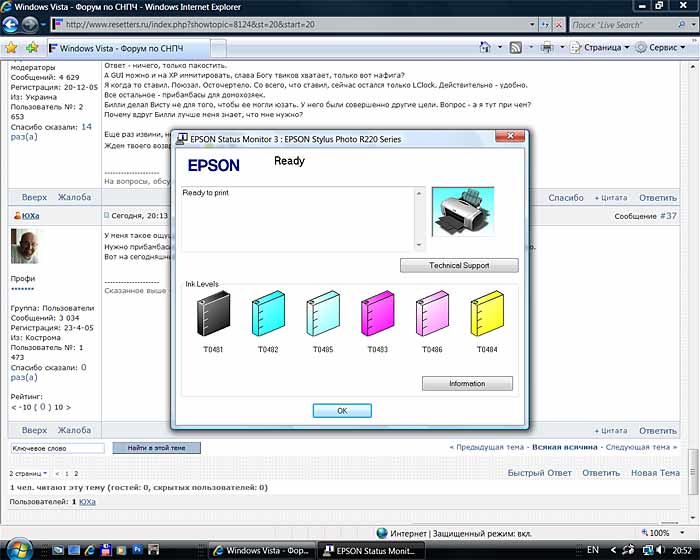Viewport: 700px width, 560px height.
Task: Click OK in EPSON Status Monitor
Action: coord(342,411)
